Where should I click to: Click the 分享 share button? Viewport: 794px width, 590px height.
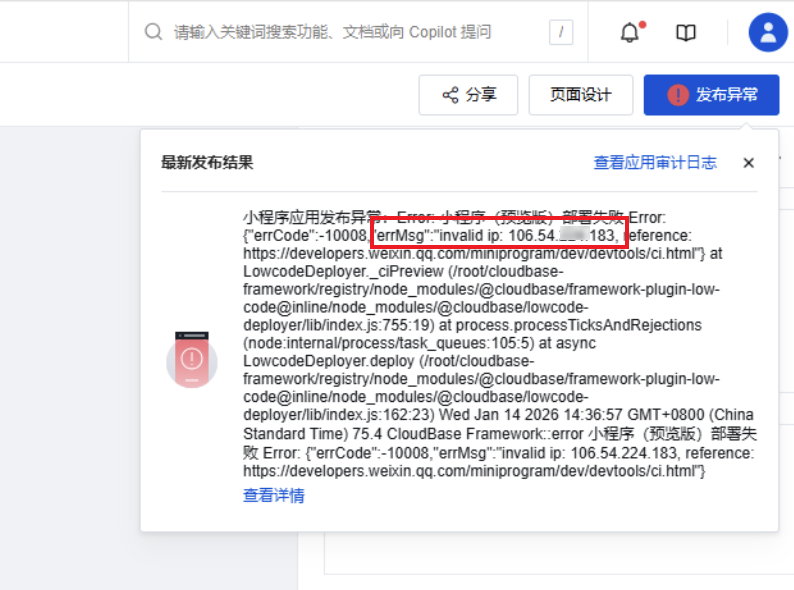(x=468, y=95)
